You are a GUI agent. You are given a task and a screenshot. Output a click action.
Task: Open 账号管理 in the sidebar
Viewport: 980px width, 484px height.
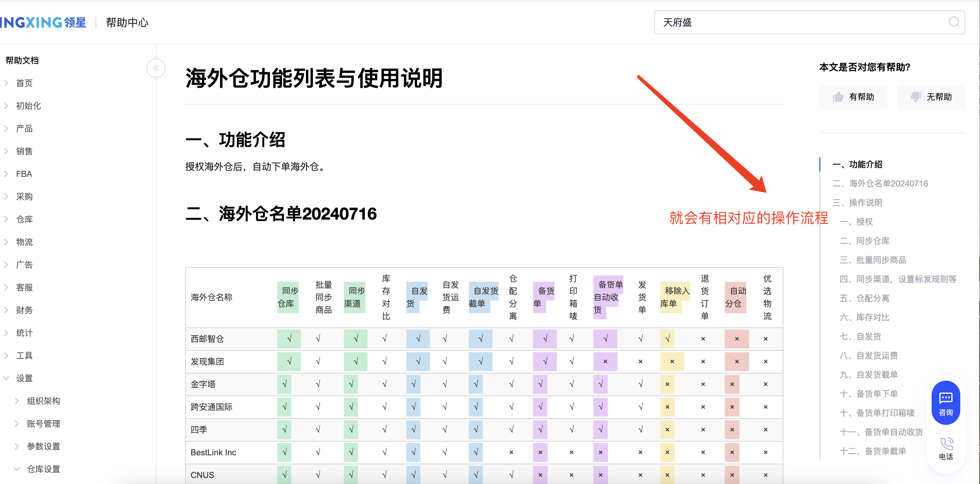(x=43, y=424)
